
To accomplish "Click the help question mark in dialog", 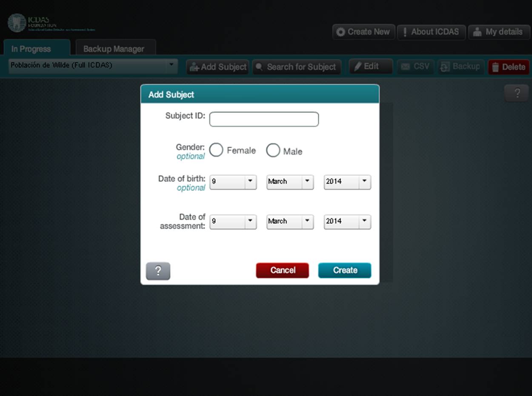I will pyautogui.click(x=158, y=271).
